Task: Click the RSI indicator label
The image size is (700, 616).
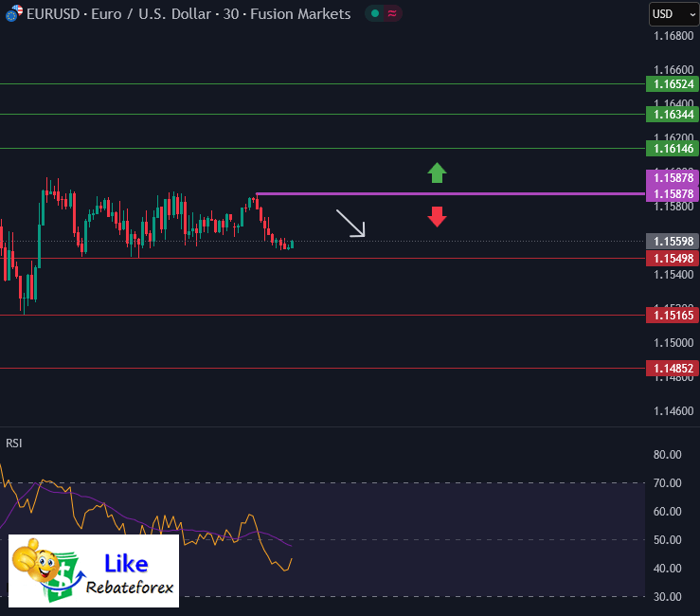Action: coord(15,443)
